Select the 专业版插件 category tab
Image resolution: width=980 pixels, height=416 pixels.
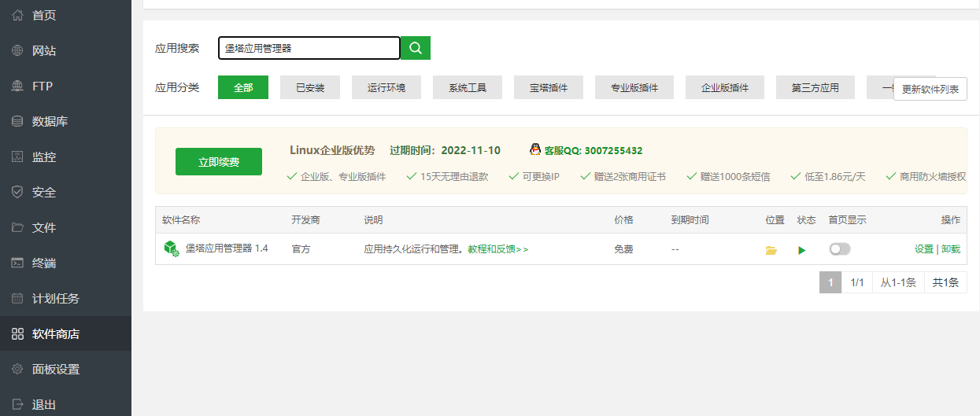634,87
